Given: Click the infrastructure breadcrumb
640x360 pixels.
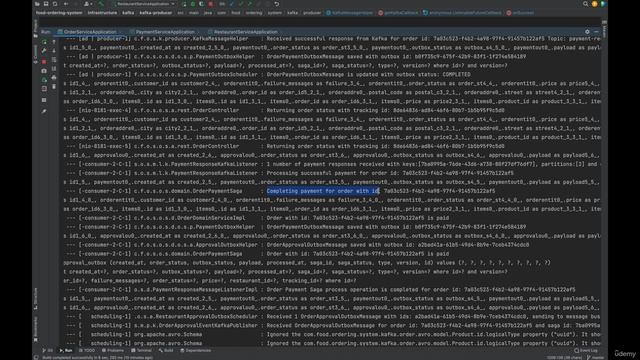Looking at the screenshot, I should tap(102, 13).
